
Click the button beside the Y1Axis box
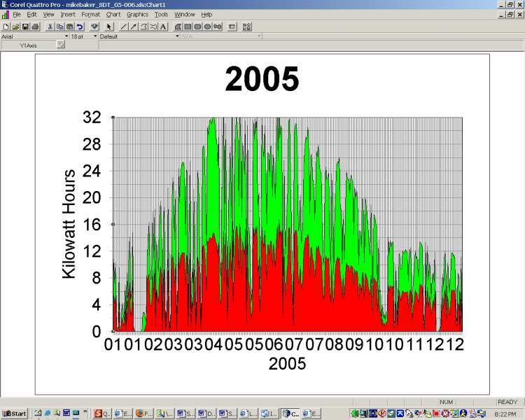[61, 45]
